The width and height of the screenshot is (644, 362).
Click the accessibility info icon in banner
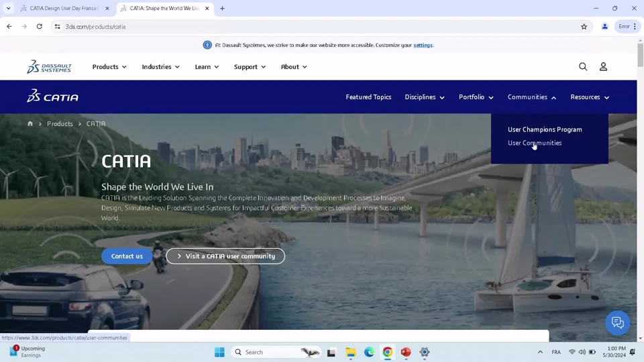[207, 45]
